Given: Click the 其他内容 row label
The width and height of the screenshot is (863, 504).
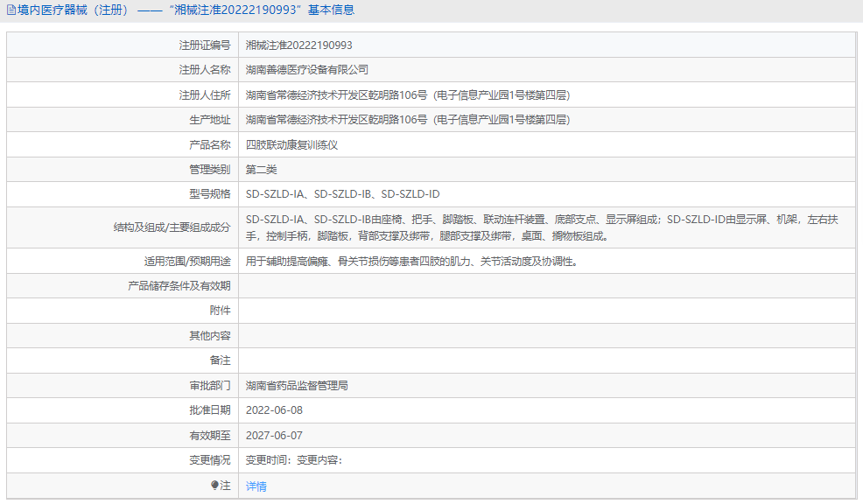Looking at the screenshot, I should click(x=210, y=336).
